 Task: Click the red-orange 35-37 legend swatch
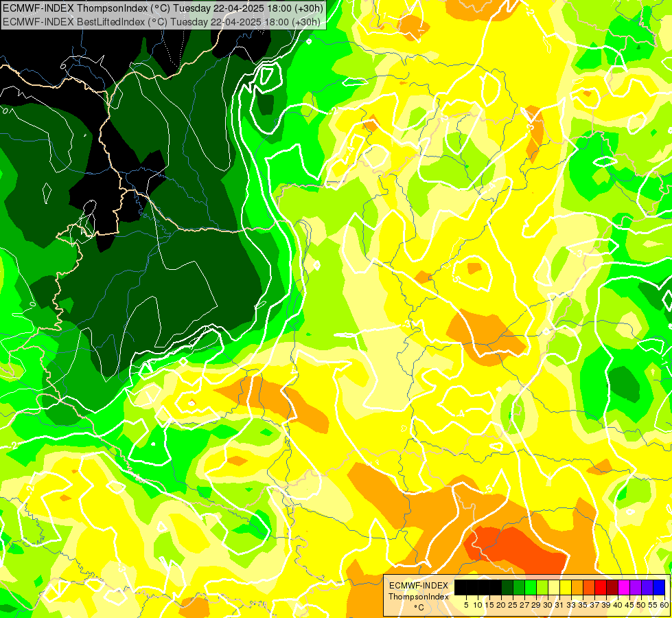tap(589, 587)
